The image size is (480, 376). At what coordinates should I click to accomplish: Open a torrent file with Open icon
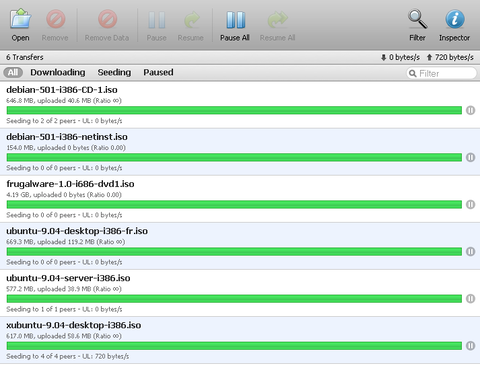(x=20, y=25)
